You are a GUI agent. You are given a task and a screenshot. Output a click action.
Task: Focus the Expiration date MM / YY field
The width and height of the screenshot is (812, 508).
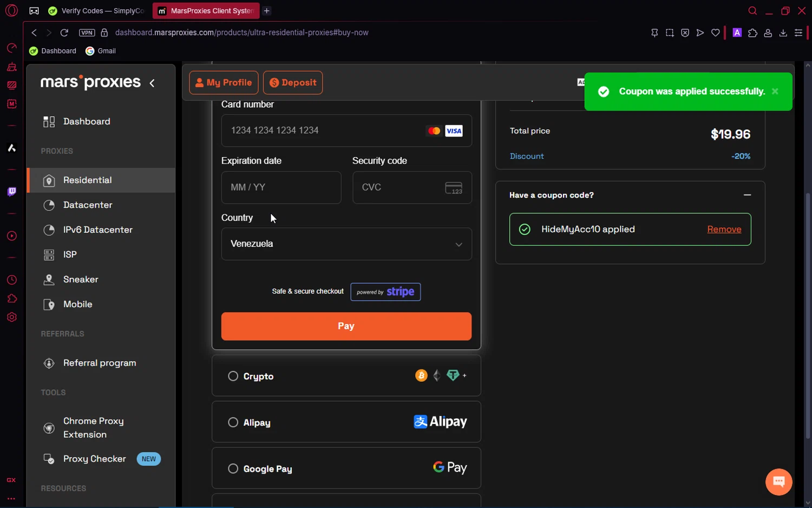point(281,187)
